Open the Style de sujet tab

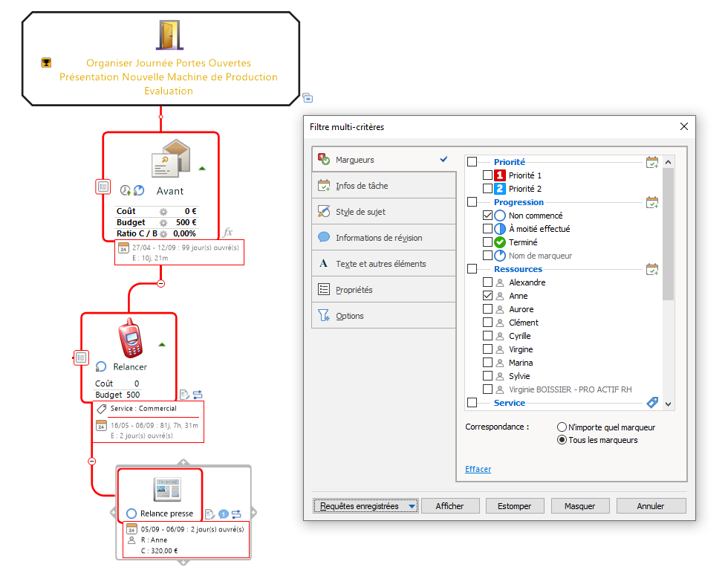click(x=360, y=212)
